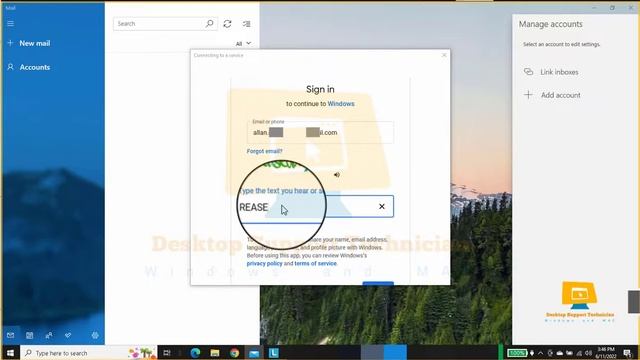This screenshot has width=640, height=360.
Task: Click the captcha text field
Action: [x=316, y=207]
